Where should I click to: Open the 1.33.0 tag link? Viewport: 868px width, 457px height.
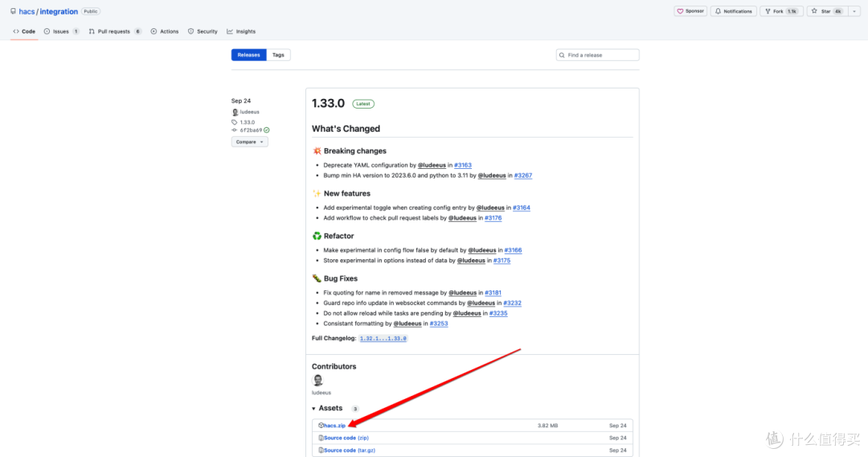click(248, 122)
